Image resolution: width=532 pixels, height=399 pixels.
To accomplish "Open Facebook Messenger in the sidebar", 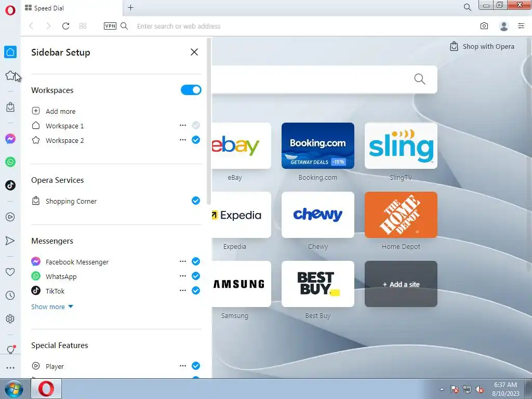I will coord(10,139).
